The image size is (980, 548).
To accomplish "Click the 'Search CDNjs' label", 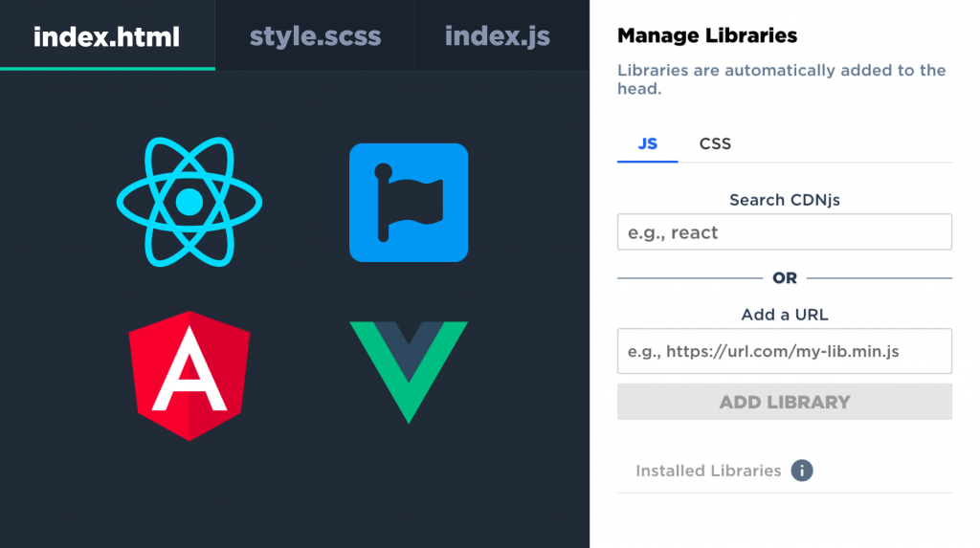I will point(785,200).
